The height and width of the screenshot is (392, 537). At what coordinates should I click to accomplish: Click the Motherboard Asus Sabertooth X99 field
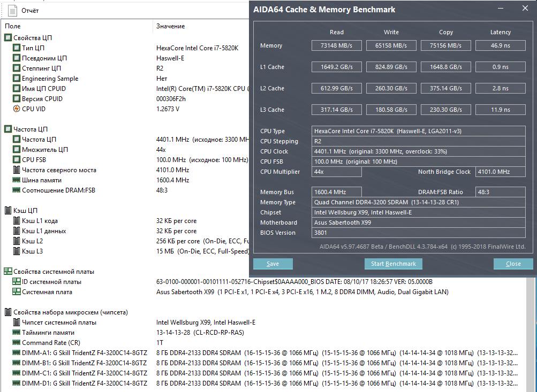point(419,222)
